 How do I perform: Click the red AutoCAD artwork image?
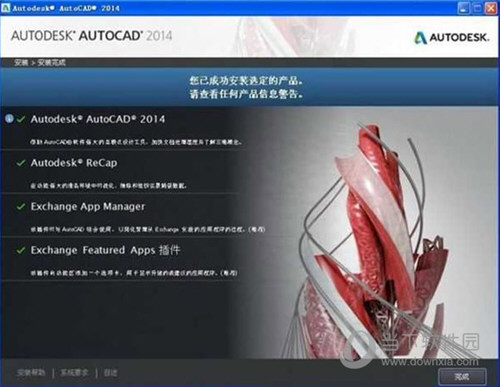[377, 240]
